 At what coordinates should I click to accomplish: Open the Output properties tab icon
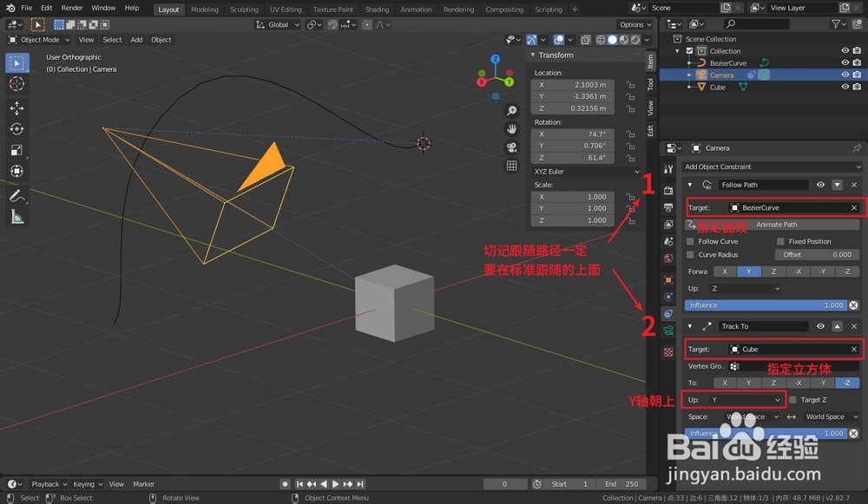click(x=668, y=207)
